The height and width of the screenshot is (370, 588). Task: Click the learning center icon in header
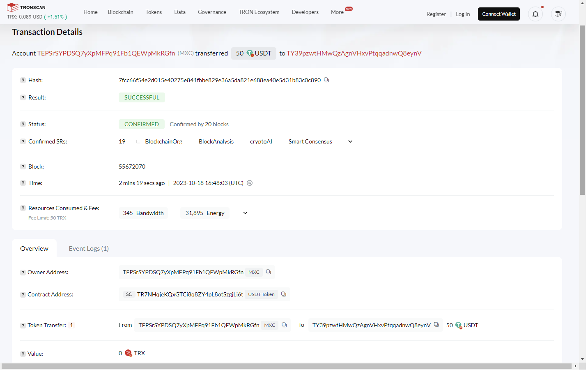pos(558,14)
